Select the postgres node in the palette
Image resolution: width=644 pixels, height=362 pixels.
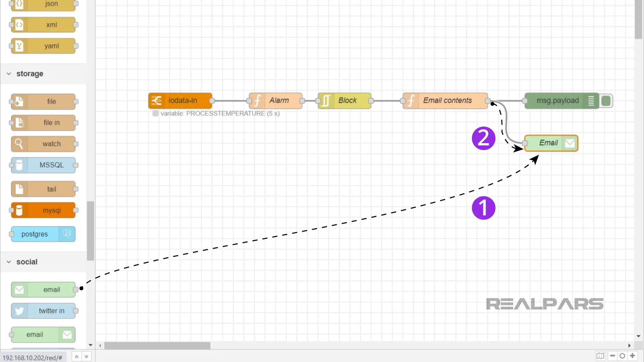click(42, 234)
